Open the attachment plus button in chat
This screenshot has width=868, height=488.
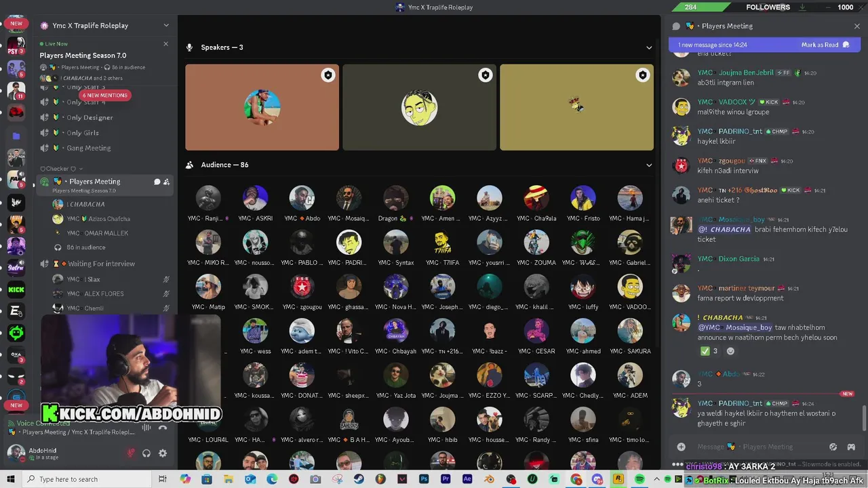coord(681,447)
